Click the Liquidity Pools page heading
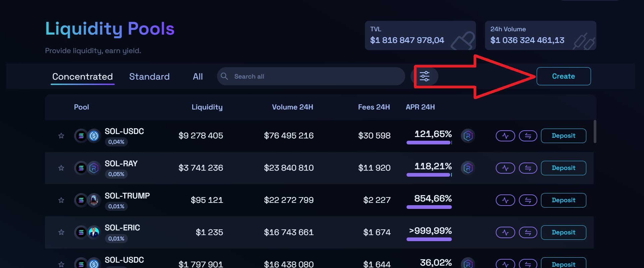This screenshot has height=268, width=644. point(110,29)
